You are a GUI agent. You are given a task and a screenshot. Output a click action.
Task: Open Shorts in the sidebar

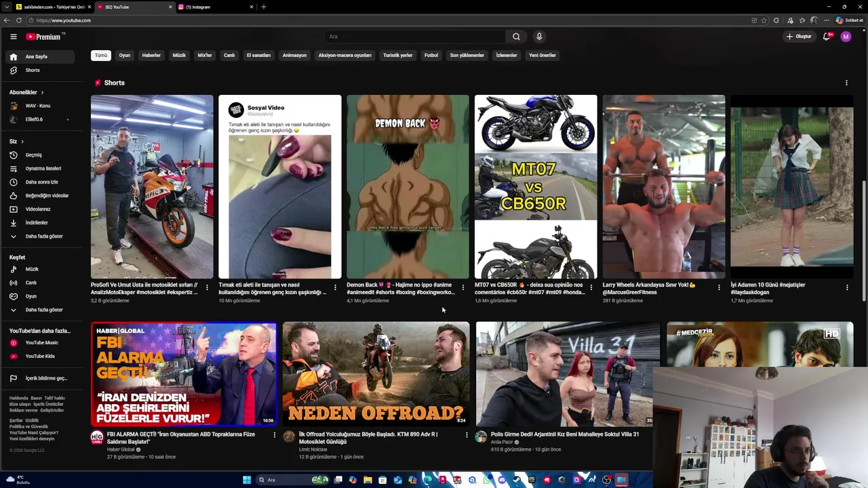(x=41, y=70)
